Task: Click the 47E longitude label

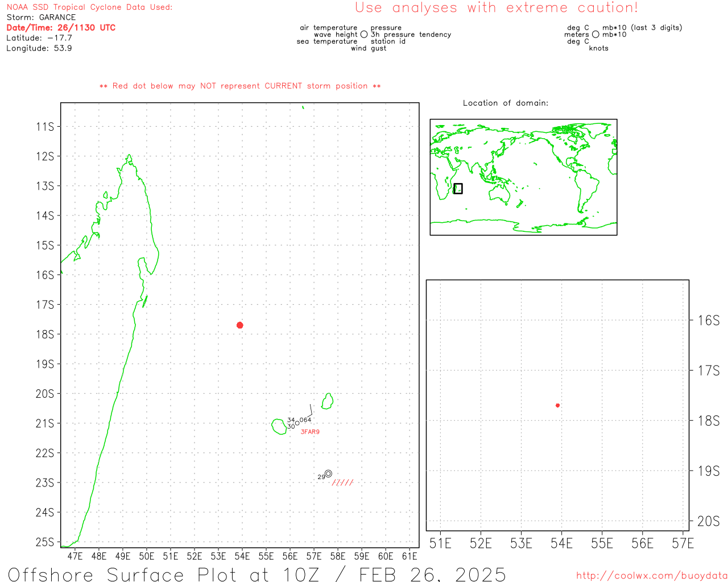Action: (x=75, y=556)
